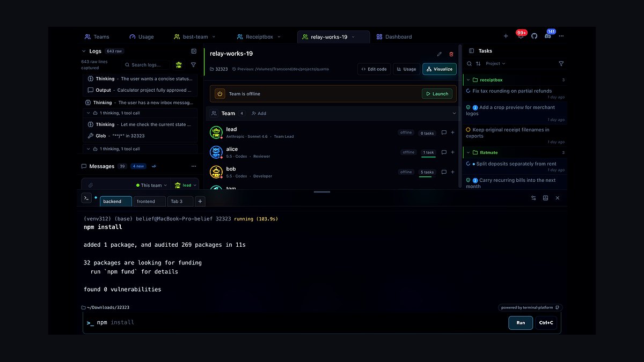Click plus icon on alice row
This screenshot has height=362, width=644.
point(452,152)
